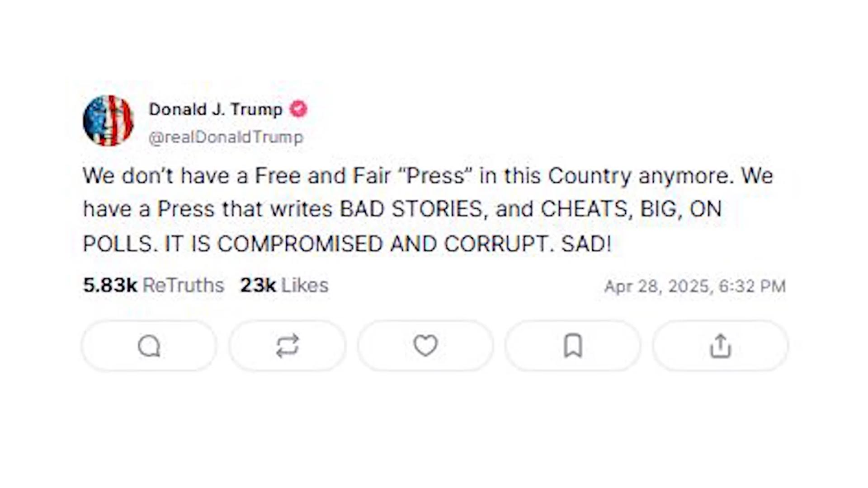The width and height of the screenshot is (868, 488).
Task: Click the word "SAD!" in the post
Action: pyautogui.click(x=586, y=244)
